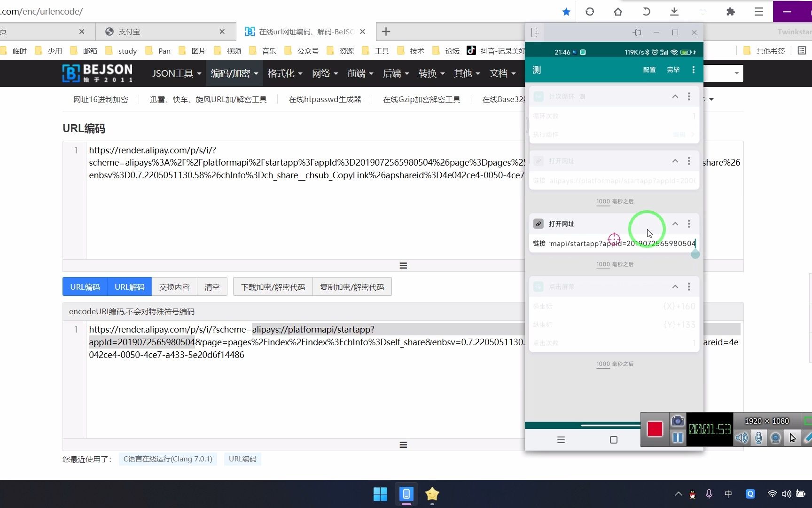Click the browser refresh icon

point(590,12)
